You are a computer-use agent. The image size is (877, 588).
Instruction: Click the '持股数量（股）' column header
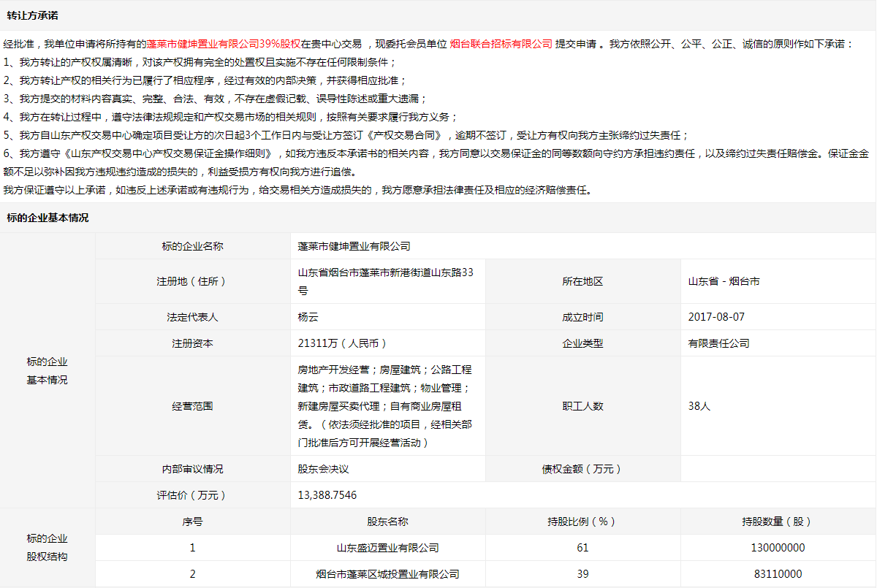[x=778, y=522]
